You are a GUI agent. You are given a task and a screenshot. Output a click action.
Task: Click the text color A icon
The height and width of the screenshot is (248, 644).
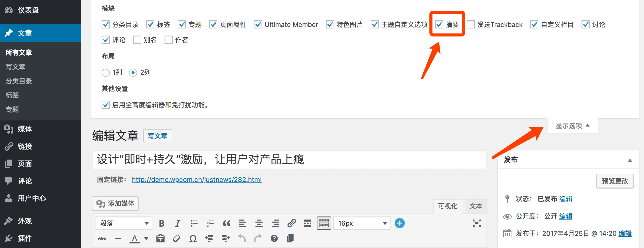135,239
